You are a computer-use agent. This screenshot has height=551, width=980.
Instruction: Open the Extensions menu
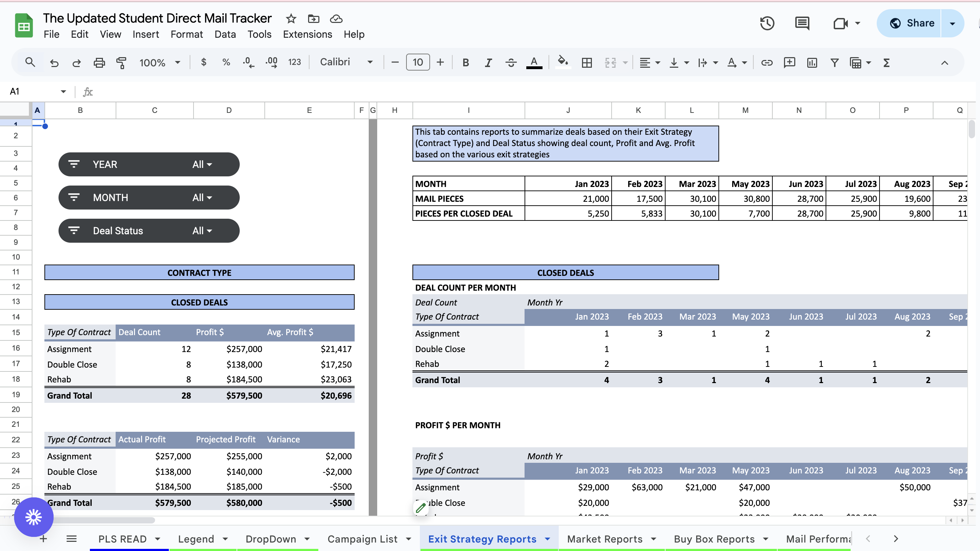tap(307, 34)
